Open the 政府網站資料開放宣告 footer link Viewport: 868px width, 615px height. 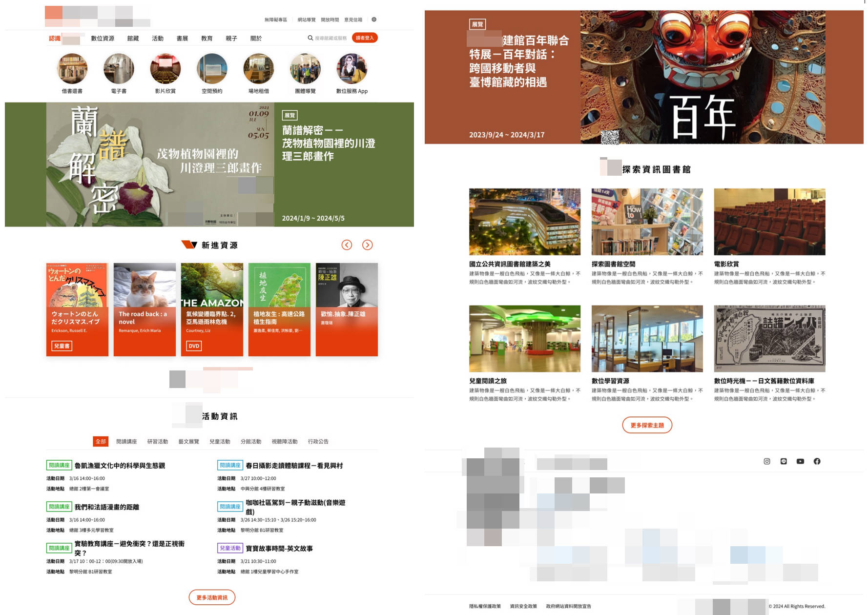point(568,606)
